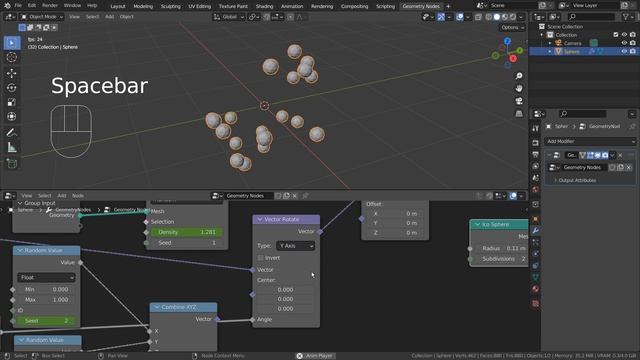Switch perspective/orthographic grid icon
This screenshot has width=640, height=360.
click(x=519, y=113)
